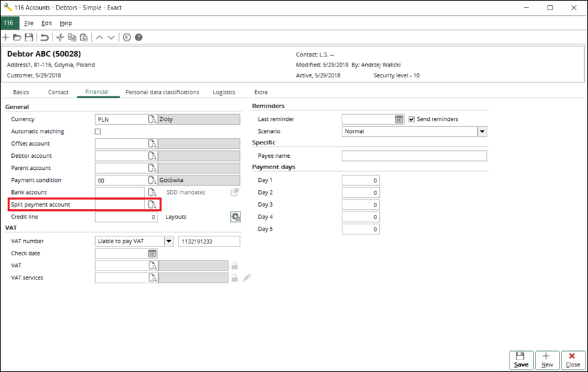Click the Currency code input field

(122, 119)
